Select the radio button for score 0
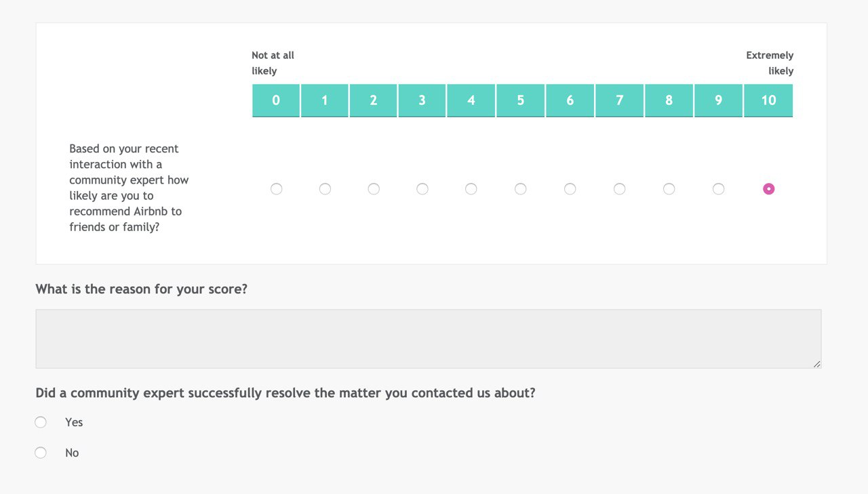868x494 pixels. pyautogui.click(x=276, y=189)
